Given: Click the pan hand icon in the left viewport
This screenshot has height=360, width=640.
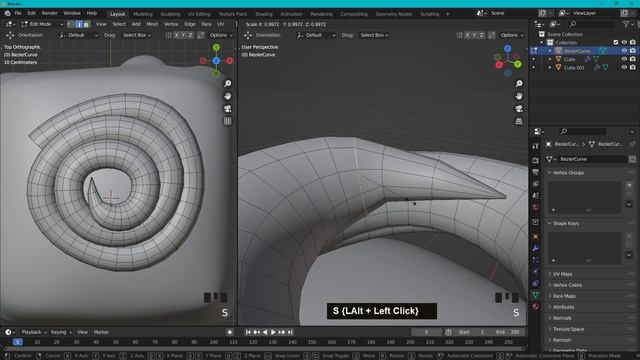Looking at the screenshot, I should [x=227, y=96].
